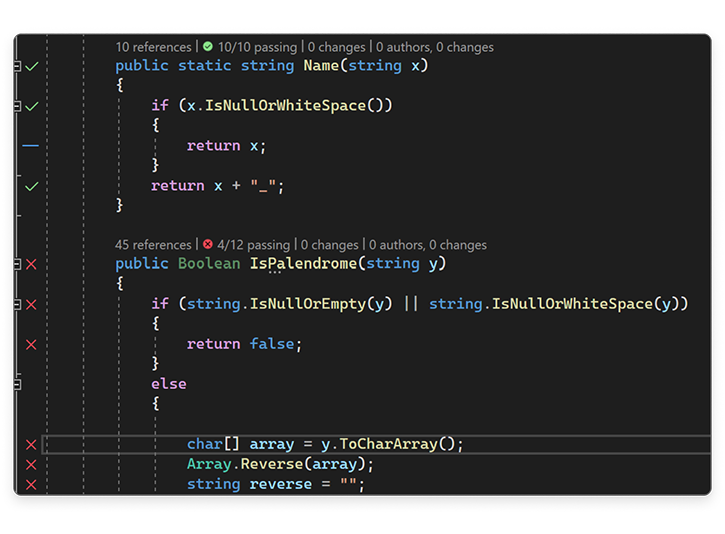Image resolution: width=725 pixels, height=534 pixels.
Task: Click the reverse variable declaration
Action: click(x=281, y=484)
